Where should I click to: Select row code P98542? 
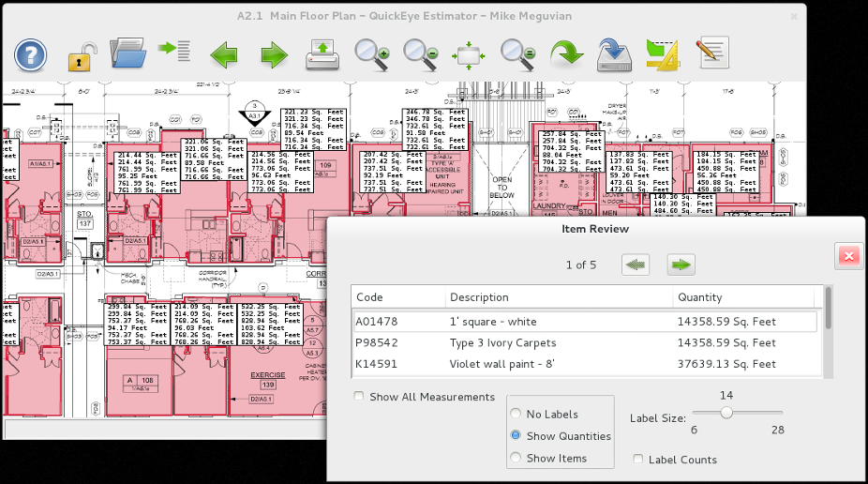point(377,342)
